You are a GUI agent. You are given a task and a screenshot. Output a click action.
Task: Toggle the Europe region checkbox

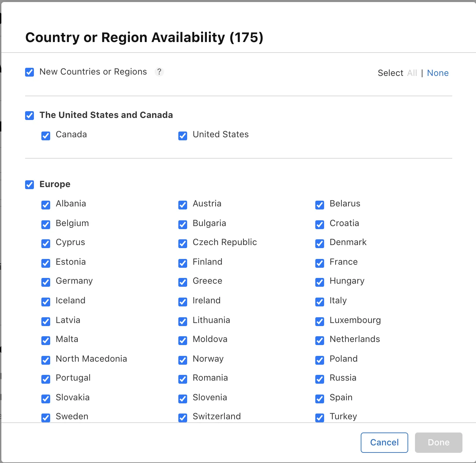(x=29, y=185)
